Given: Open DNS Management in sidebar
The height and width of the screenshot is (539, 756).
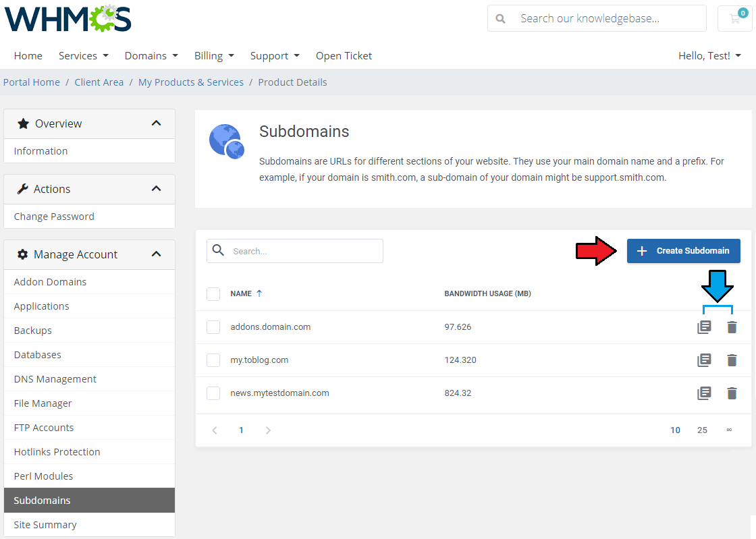Looking at the screenshot, I should pyautogui.click(x=89, y=379).
